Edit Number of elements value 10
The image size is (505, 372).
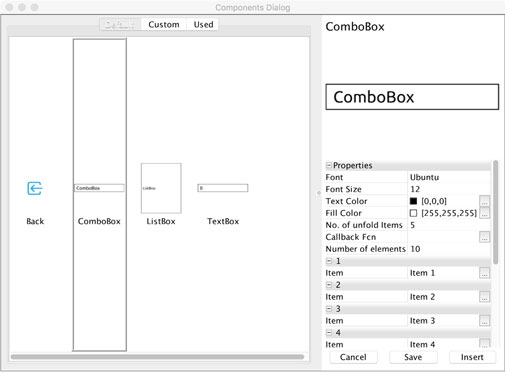[x=449, y=249]
